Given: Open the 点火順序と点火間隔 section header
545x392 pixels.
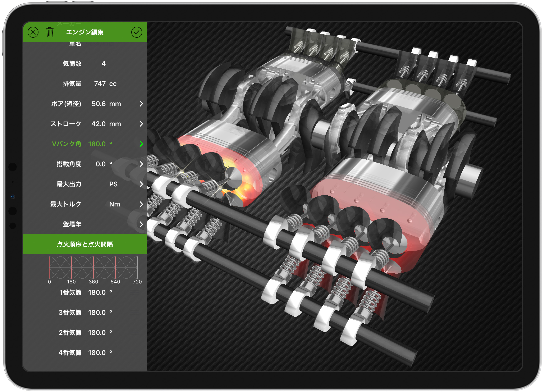Looking at the screenshot, I should (x=84, y=244).
